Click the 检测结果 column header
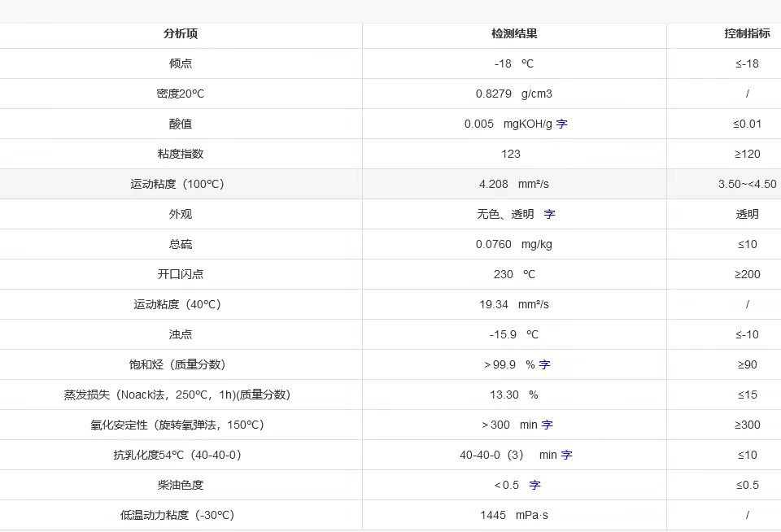 click(x=514, y=34)
